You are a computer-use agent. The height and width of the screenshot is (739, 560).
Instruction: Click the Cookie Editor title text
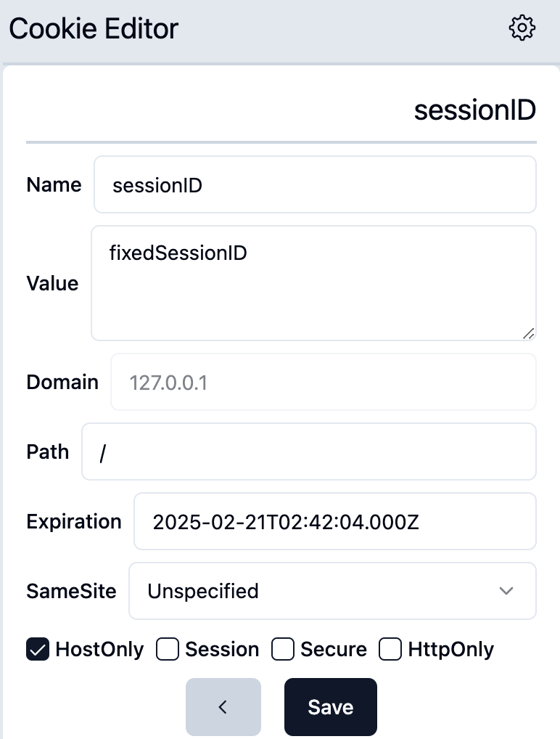pyautogui.click(x=94, y=29)
